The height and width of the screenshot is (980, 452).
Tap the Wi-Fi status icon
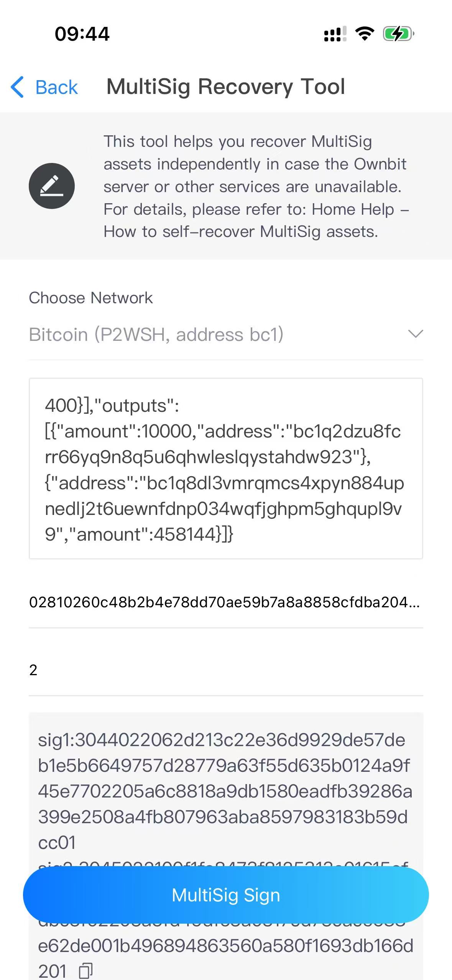[365, 34]
